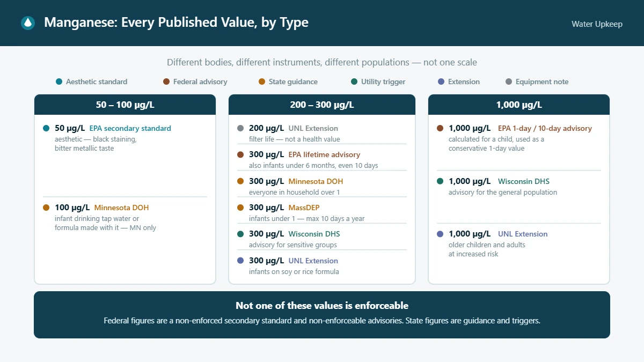644x362 pixels.
Task: Click the dot beside 300 µg/L Wisconsin DHS
Action: pos(240,234)
